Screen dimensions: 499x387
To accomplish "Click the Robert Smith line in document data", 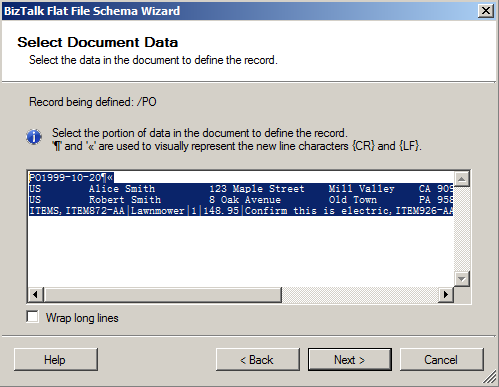I will point(241,200).
